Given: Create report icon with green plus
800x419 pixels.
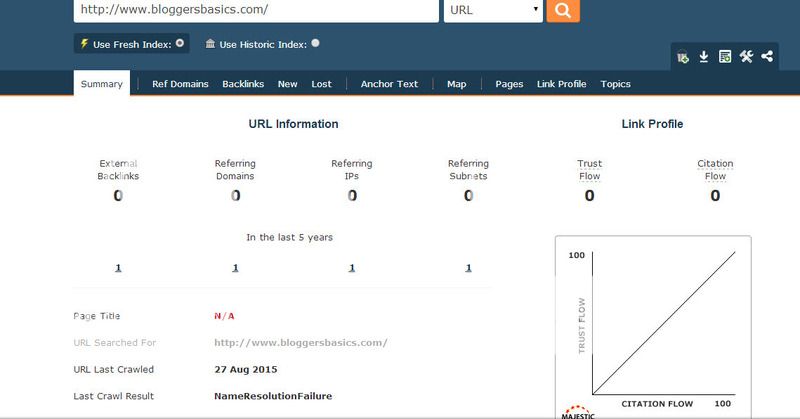Looking at the screenshot, I should point(724,57).
